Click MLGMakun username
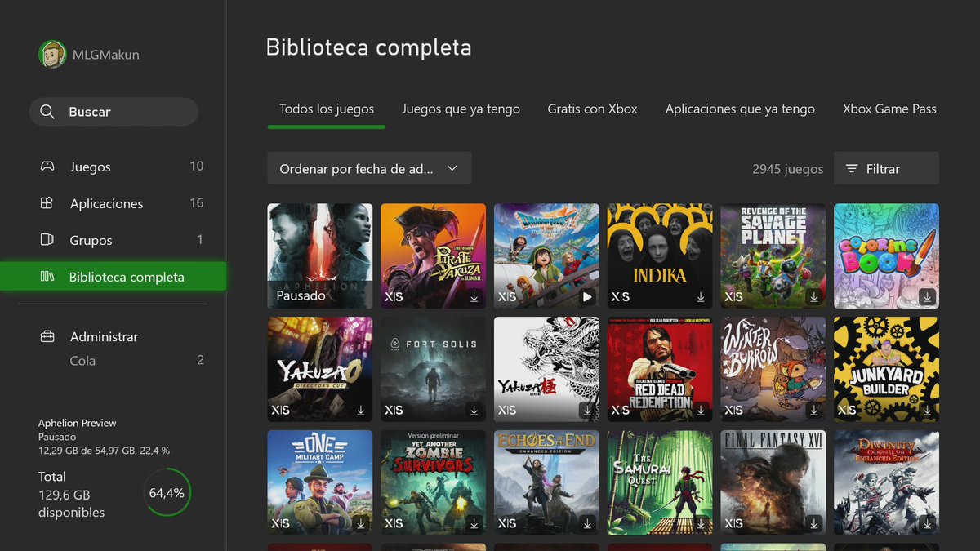980x551 pixels. (x=106, y=55)
